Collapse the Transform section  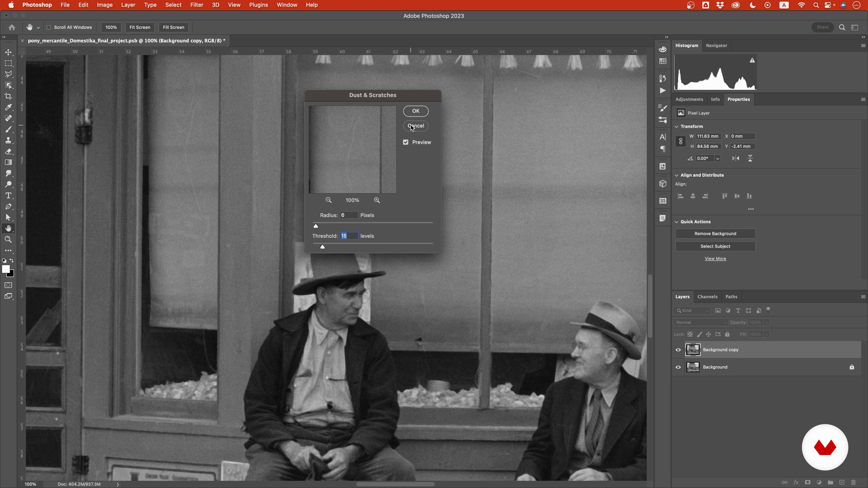[676, 127]
